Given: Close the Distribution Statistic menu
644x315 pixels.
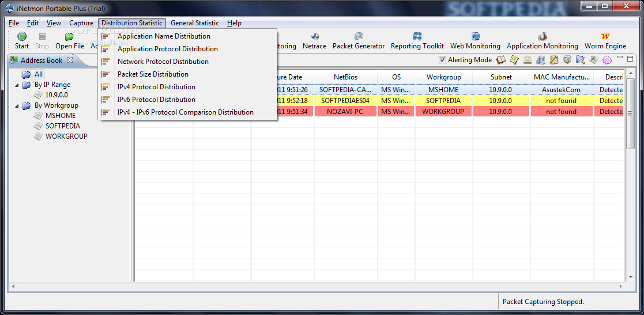Looking at the screenshot, I should 132,23.
